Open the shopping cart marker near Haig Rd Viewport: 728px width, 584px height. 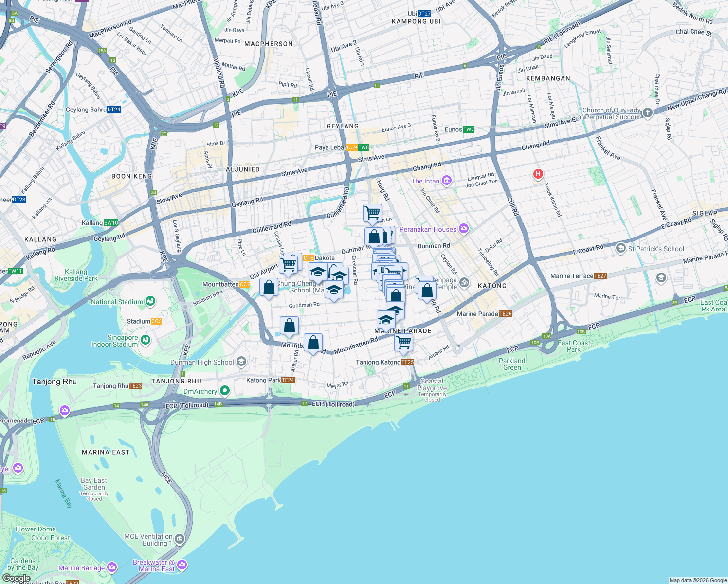click(373, 213)
